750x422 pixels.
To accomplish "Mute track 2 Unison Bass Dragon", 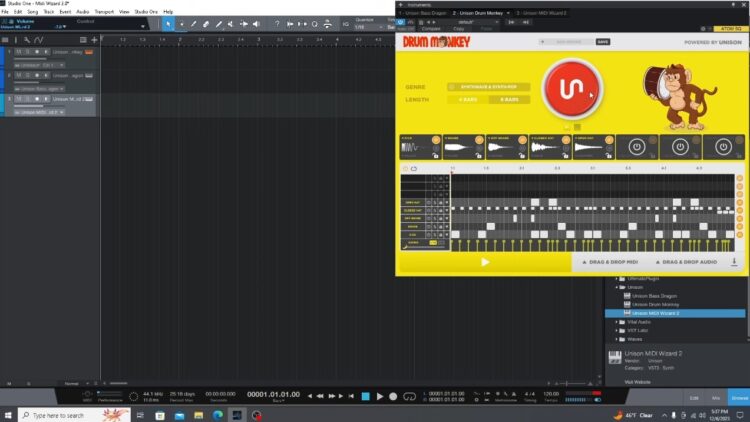I will [19, 76].
